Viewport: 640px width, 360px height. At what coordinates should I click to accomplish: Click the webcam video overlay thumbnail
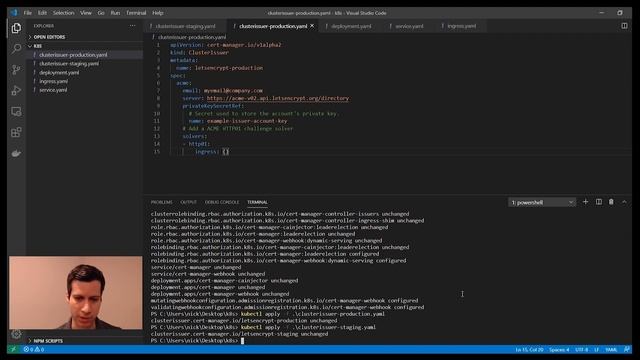click(x=76, y=293)
